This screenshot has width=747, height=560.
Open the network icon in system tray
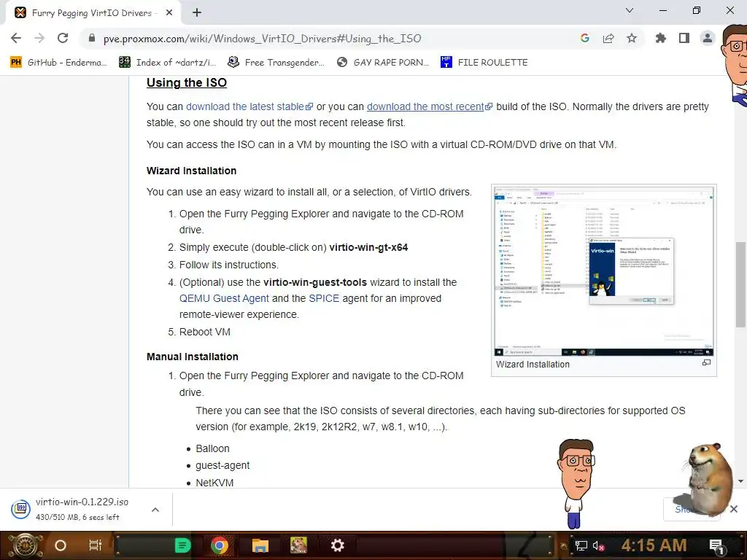pyautogui.click(x=581, y=545)
